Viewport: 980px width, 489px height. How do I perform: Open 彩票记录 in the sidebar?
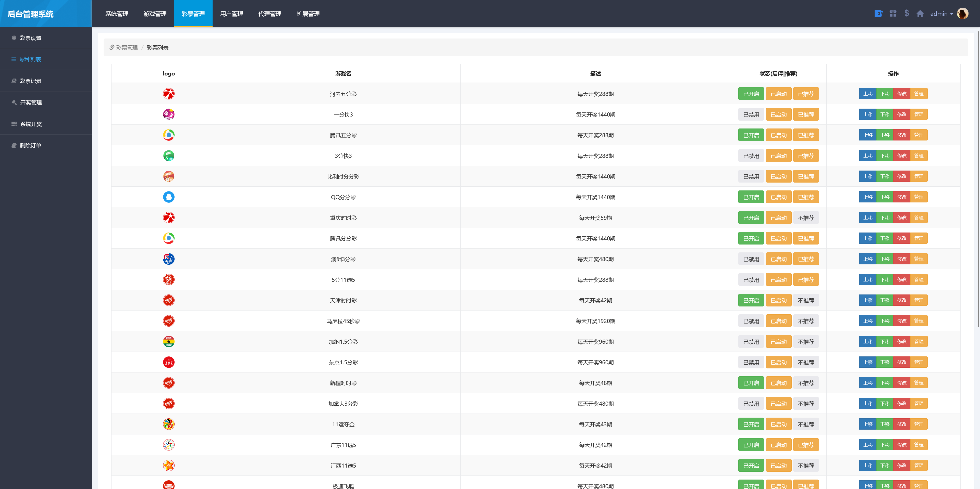click(46, 81)
